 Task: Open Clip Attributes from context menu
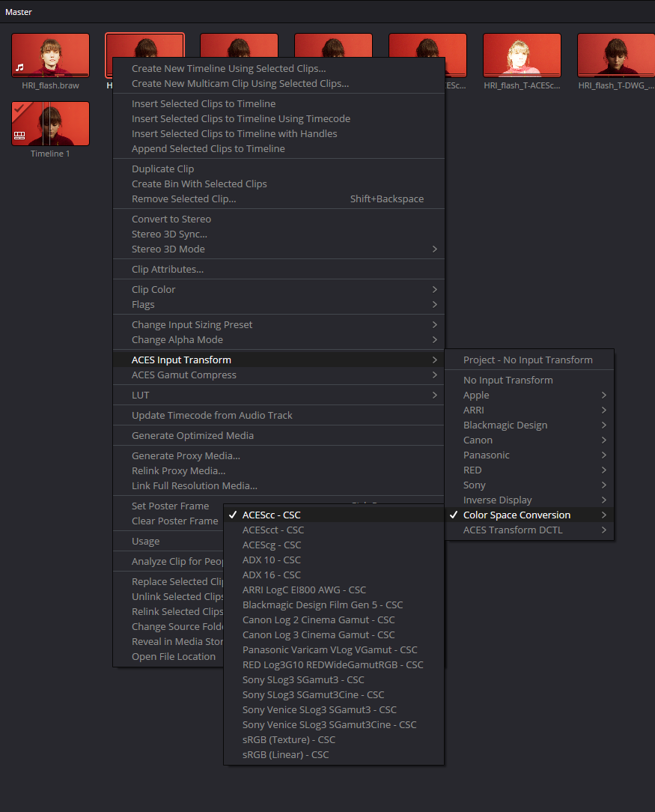coord(168,269)
